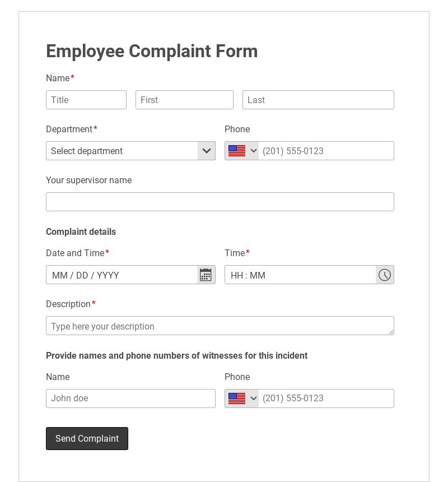
Task: Click the Send Complaint button
Action: pyautogui.click(x=87, y=438)
